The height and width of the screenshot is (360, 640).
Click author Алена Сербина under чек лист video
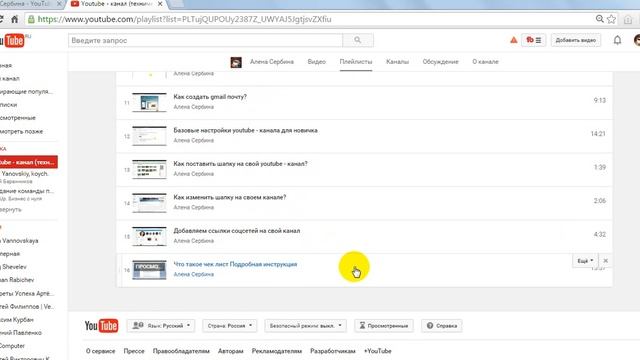pyautogui.click(x=193, y=274)
